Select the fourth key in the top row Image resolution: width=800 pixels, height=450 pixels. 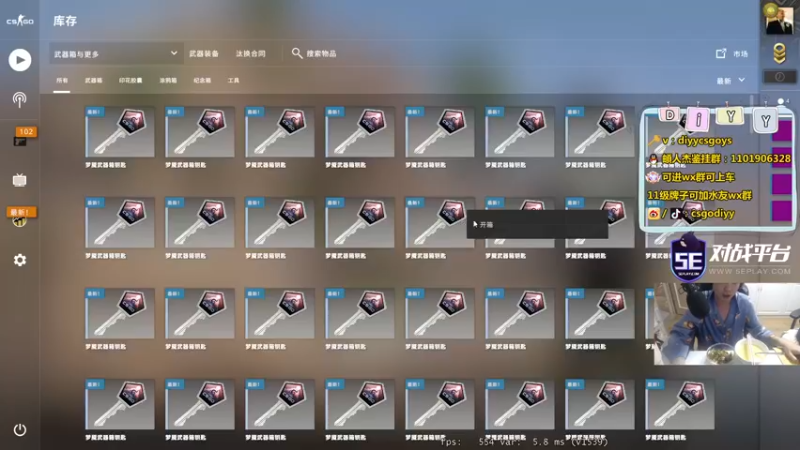360,132
